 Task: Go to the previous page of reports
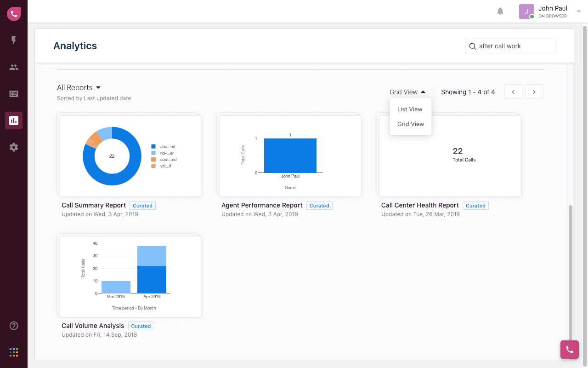[513, 92]
